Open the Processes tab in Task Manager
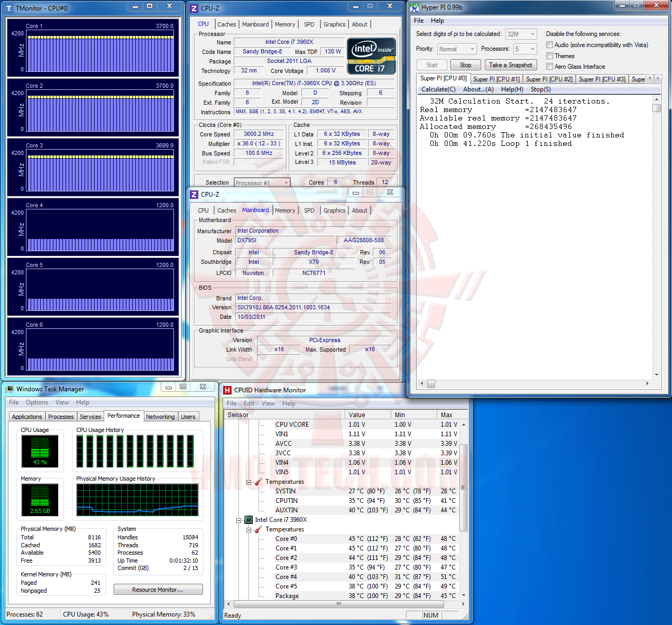Image resolution: width=672 pixels, height=625 pixels. 61,417
